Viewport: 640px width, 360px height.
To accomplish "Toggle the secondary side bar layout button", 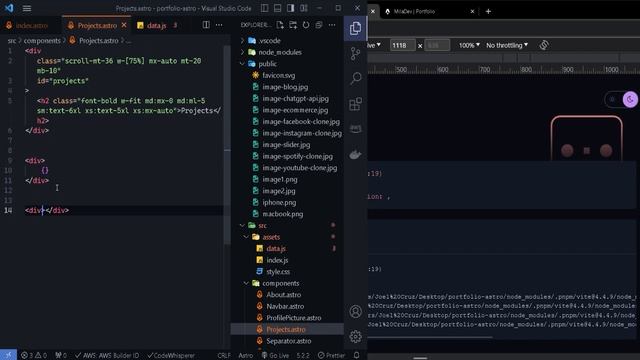I will [291, 8].
